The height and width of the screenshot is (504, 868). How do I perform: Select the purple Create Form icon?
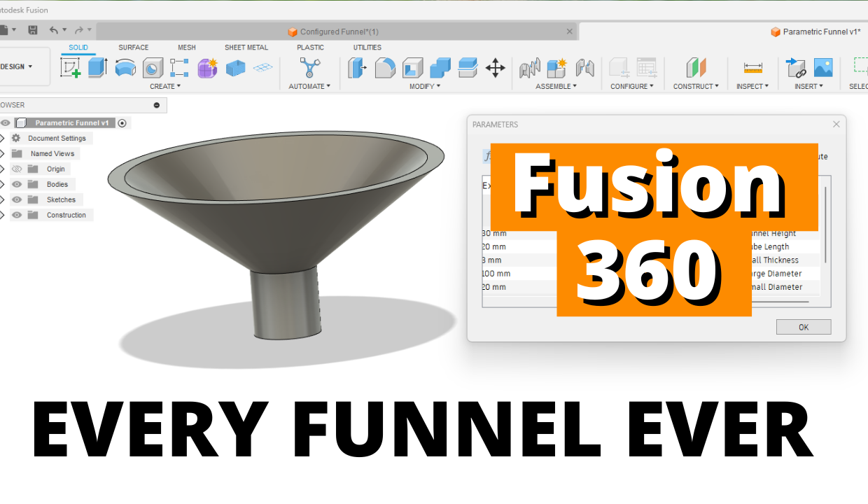(208, 68)
